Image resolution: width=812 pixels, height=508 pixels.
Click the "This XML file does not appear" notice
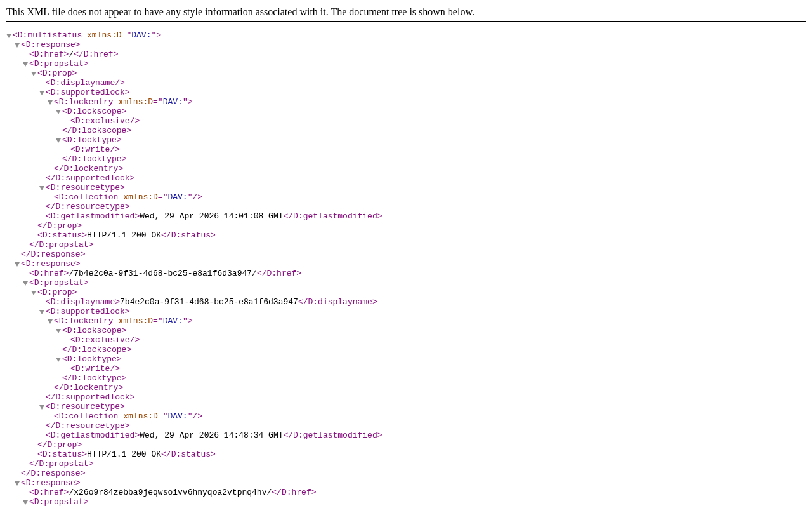click(240, 11)
